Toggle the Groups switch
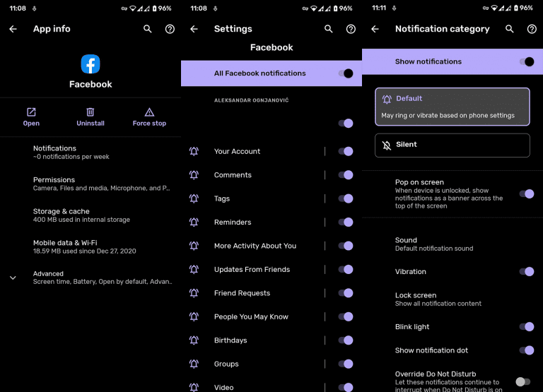 tap(346, 364)
